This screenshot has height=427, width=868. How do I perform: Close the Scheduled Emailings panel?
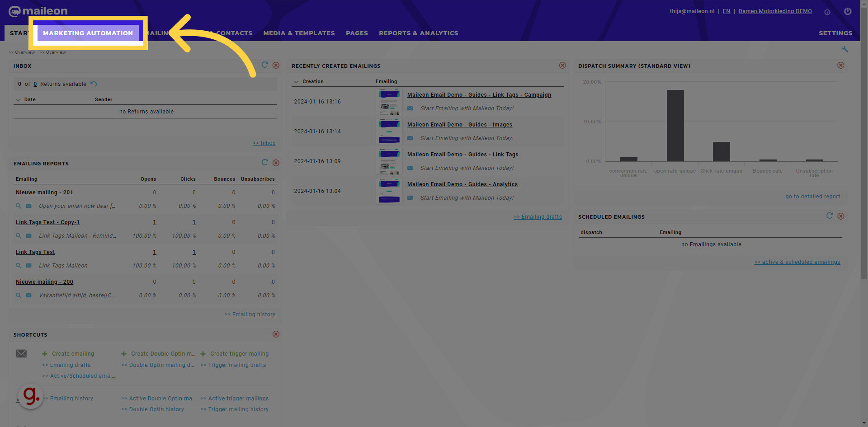pos(841,216)
